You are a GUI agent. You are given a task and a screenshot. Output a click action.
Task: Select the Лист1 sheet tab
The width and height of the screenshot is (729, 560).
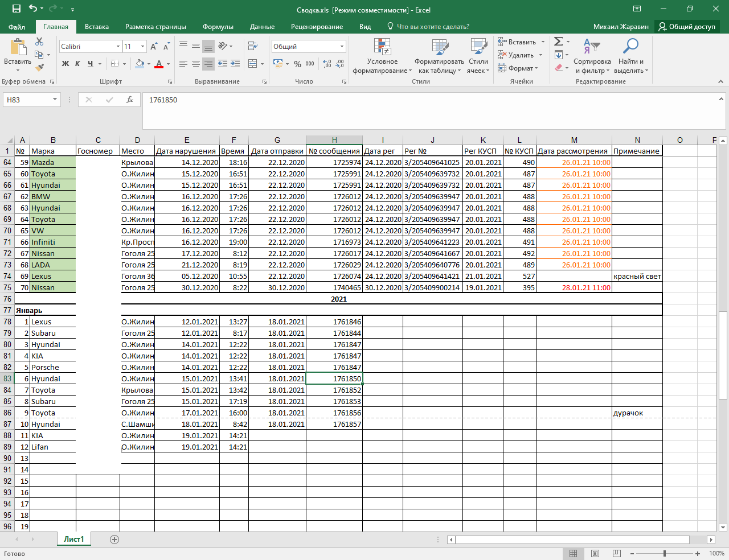point(74,539)
